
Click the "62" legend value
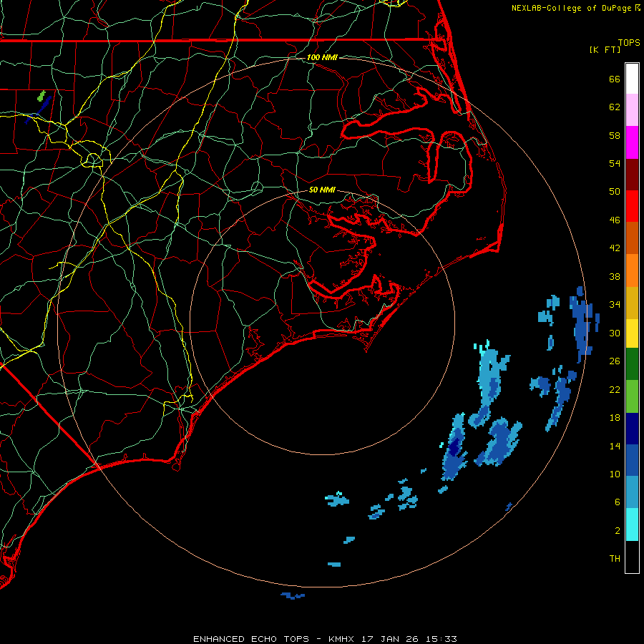[615, 107]
